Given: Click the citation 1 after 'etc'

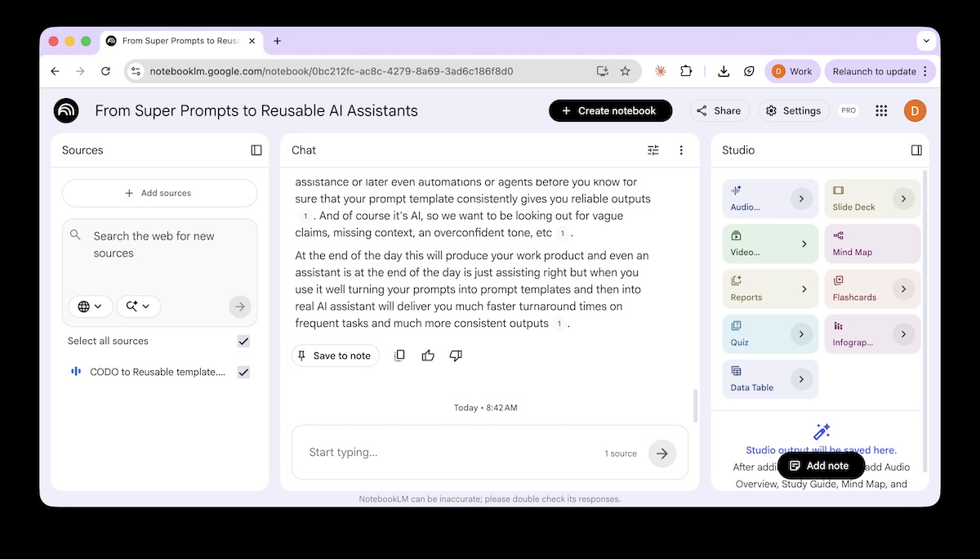Looking at the screenshot, I should (x=561, y=233).
